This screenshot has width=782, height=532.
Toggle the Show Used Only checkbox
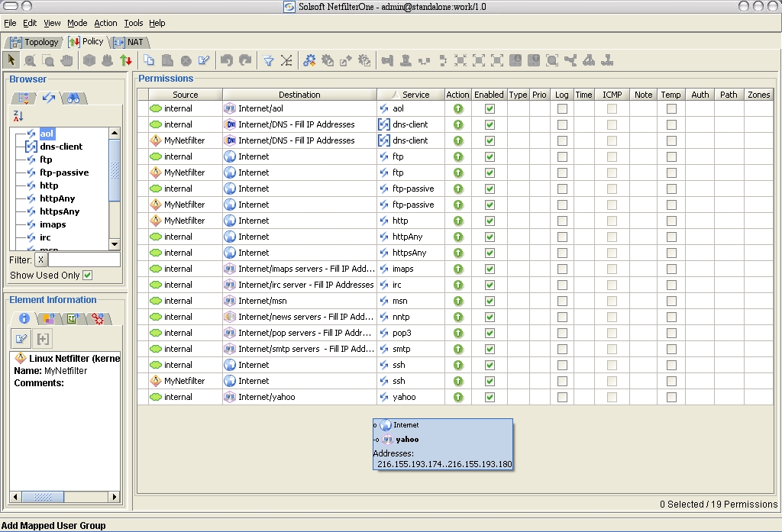tap(87, 275)
